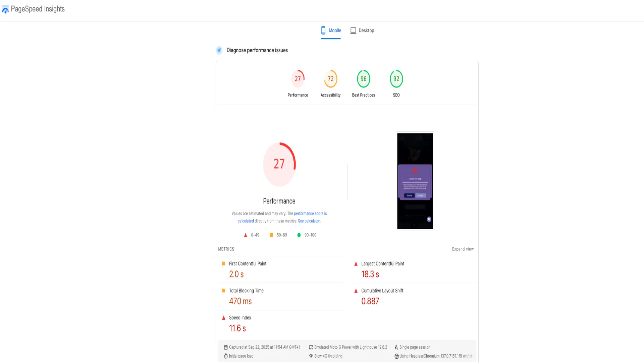The width and height of the screenshot is (644, 362).
Task: Jump to SEO score gauge 92
Action: [396, 79]
